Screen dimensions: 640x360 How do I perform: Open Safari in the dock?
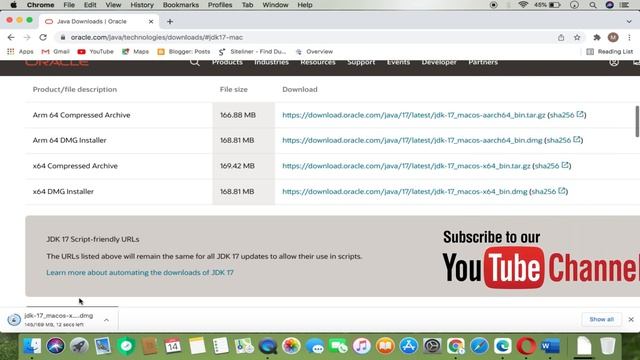coord(479,346)
